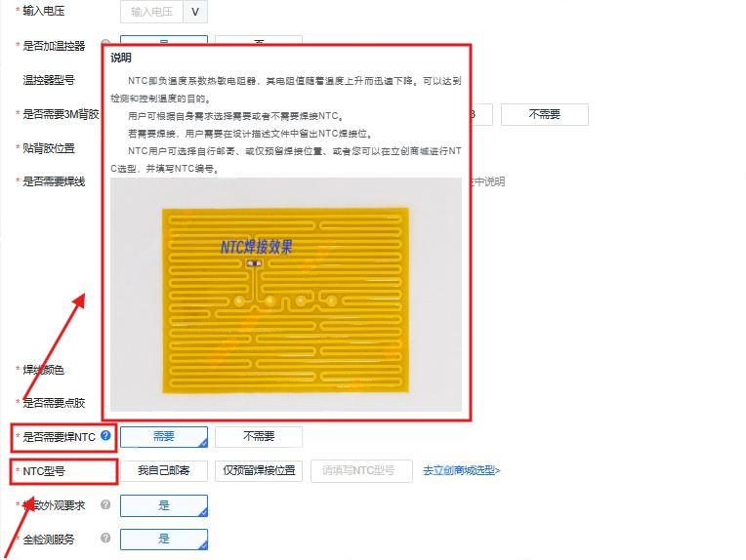The width and height of the screenshot is (746, 560).
Task: Choose 仅预留焊接位置 for NTC型号
Action: coord(258,471)
